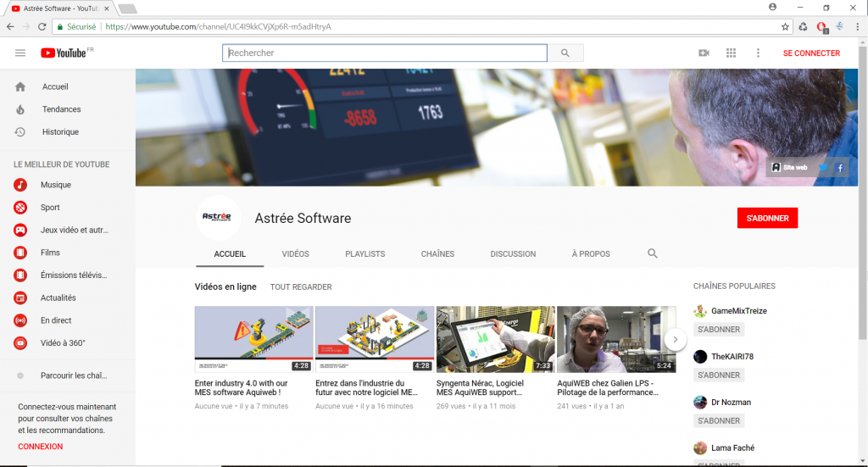Click TOUT REGARDER
The height and width of the screenshot is (467, 868).
tap(301, 287)
